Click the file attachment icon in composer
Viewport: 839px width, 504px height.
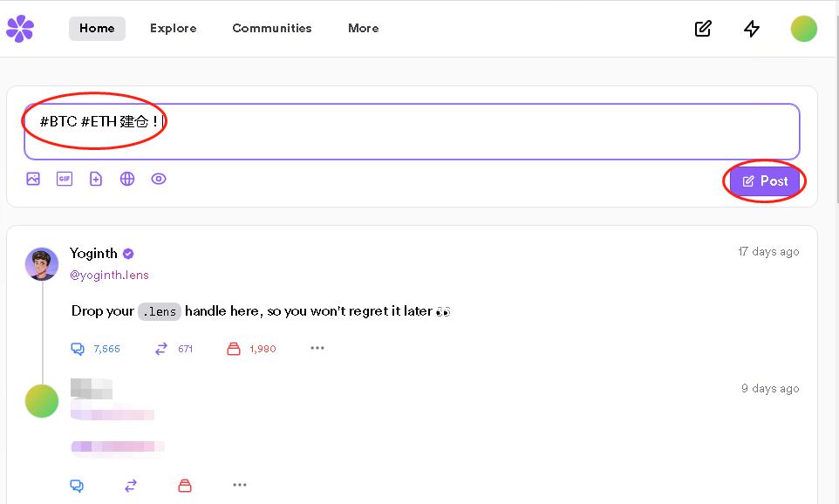96,179
